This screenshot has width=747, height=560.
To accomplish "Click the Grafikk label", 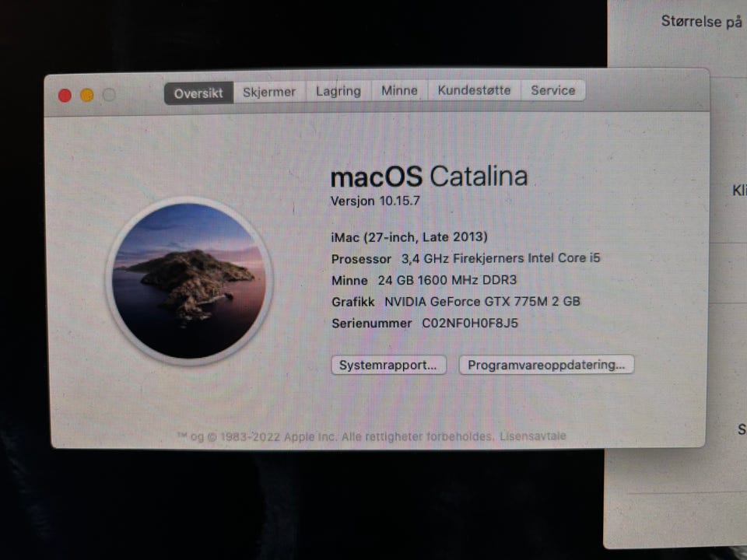I will pyautogui.click(x=353, y=302).
